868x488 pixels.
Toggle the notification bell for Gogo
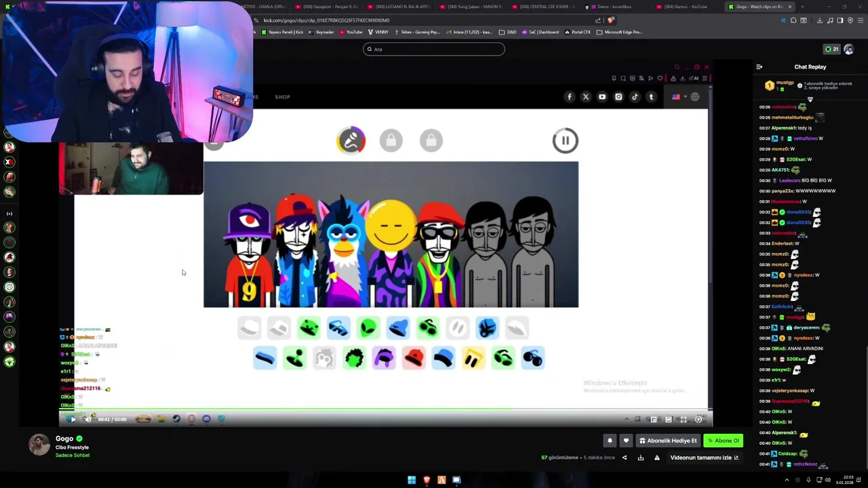pyautogui.click(x=610, y=441)
